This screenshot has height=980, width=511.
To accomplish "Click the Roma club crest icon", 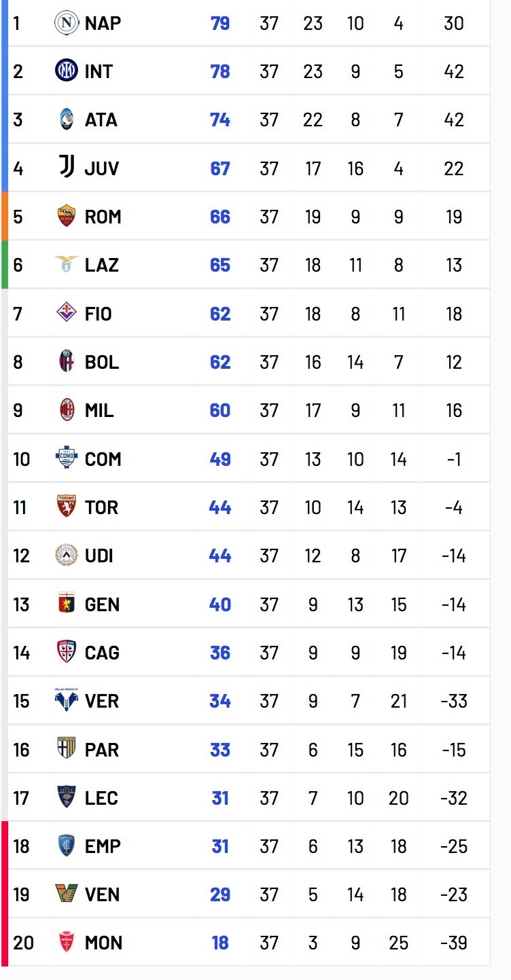I will 67,217.
